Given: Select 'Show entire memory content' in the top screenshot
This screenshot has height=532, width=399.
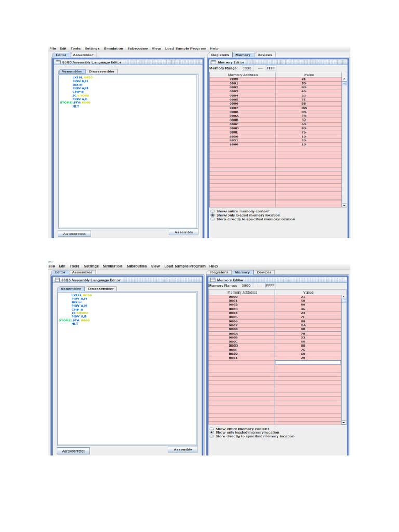Looking at the screenshot, I should tap(212, 211).
